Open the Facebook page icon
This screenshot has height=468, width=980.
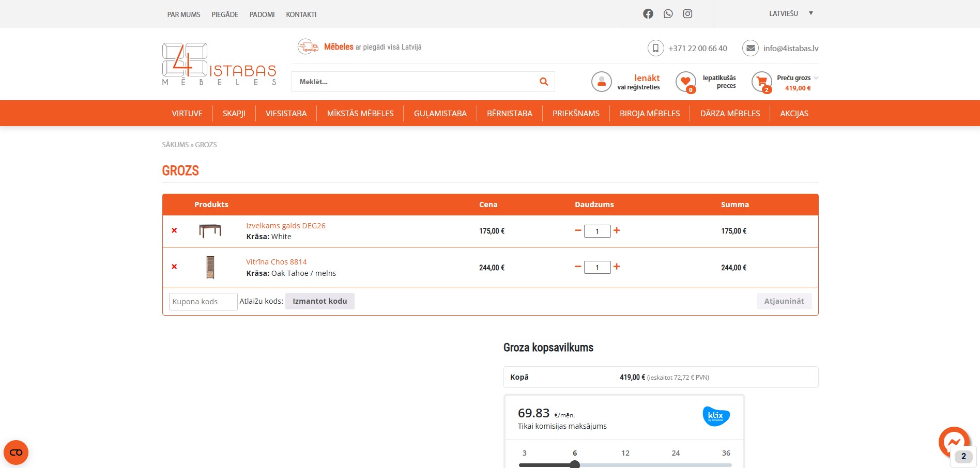[648, 14]
